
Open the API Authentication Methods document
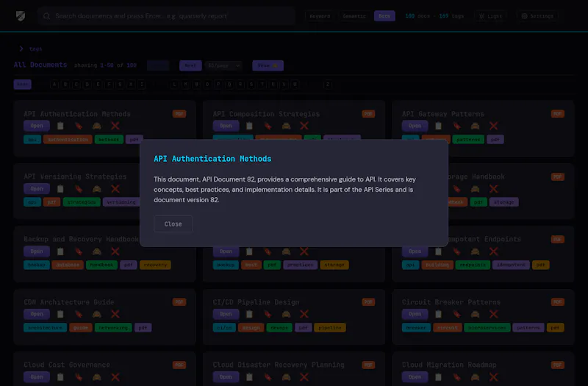(37, 126)
